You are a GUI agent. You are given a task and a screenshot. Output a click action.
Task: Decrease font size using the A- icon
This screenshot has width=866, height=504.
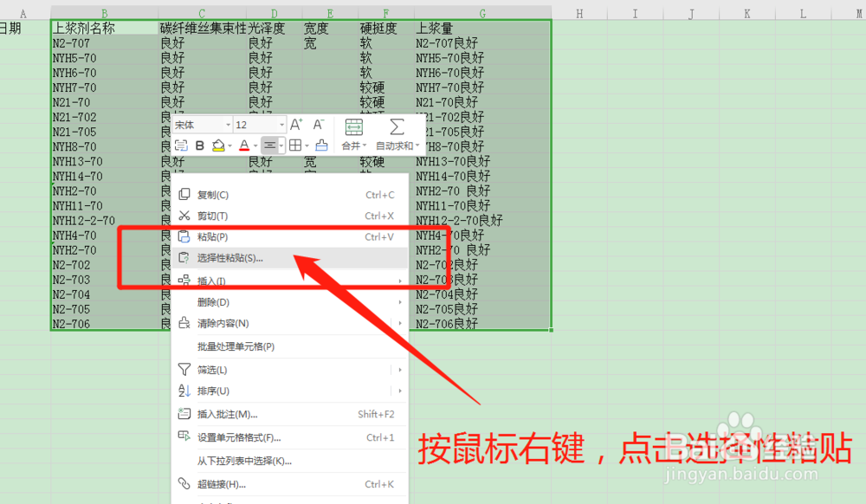pyautogui.click(x=318, y=125)
